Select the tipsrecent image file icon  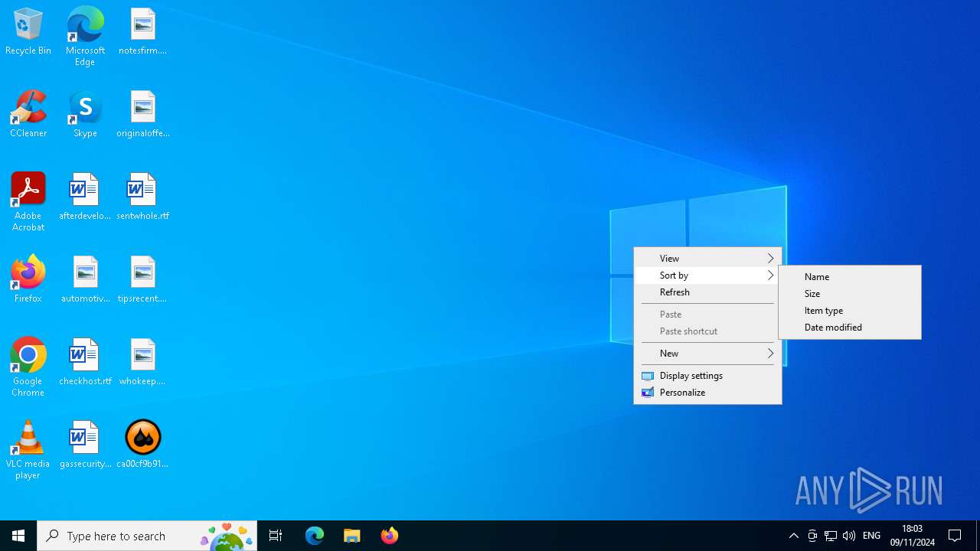142,280
